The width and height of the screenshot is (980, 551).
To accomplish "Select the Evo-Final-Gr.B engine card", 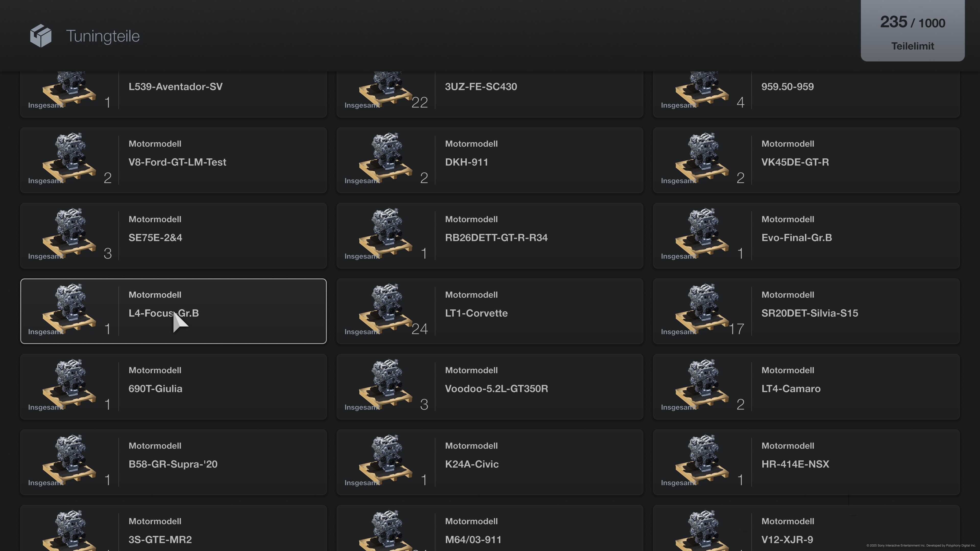I will (x=806, y=236).
